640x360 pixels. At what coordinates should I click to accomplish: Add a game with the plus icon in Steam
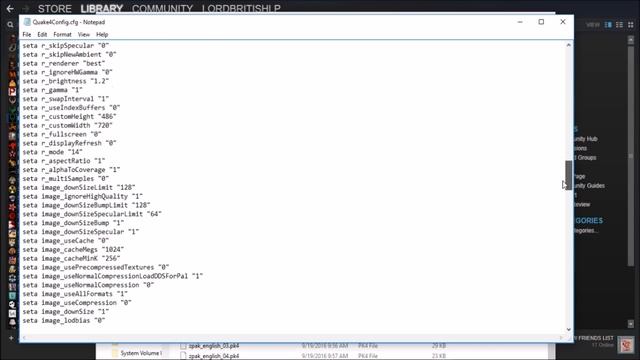pos(11,338)
